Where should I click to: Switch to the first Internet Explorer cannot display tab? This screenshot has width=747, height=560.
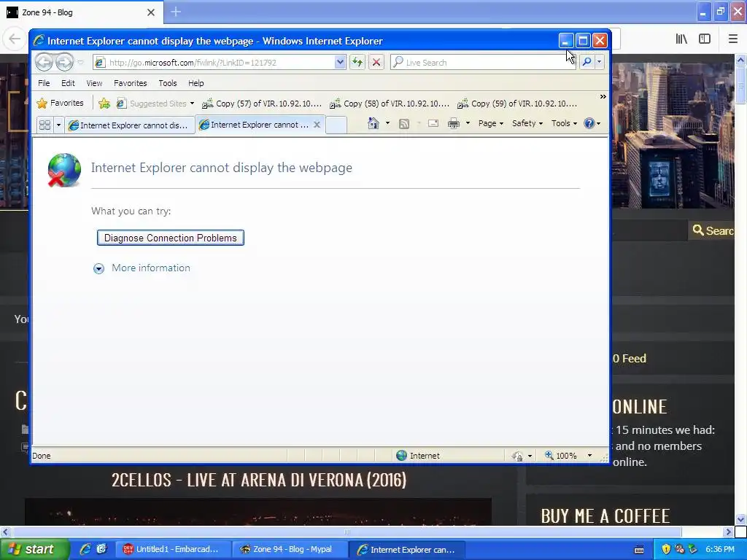coord(130,125)
